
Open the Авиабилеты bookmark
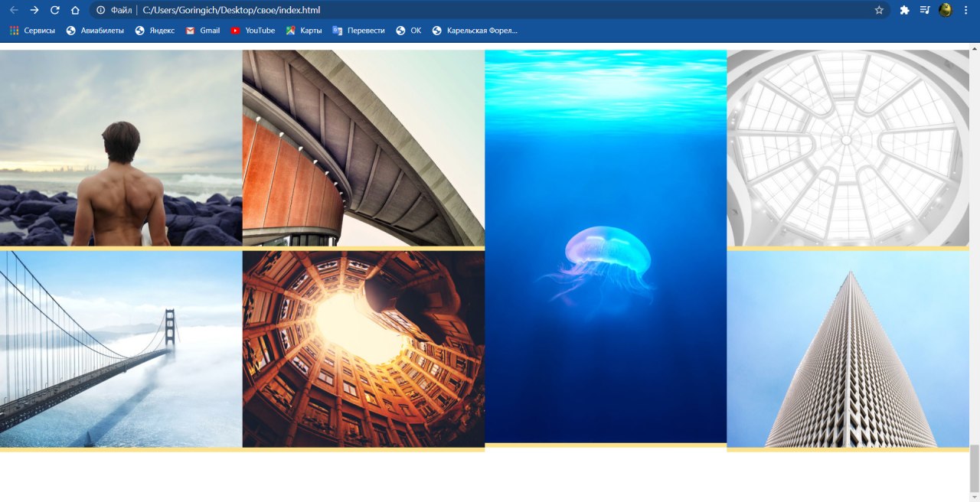coord(95,31)
